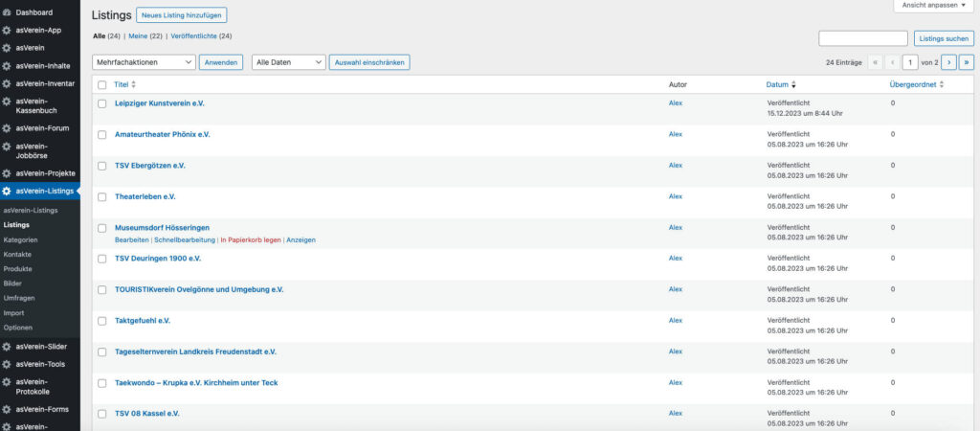980x431 pixels.
Task: Click the gear icon beside asVerein-Forum
Action: [x=7, y=128]
